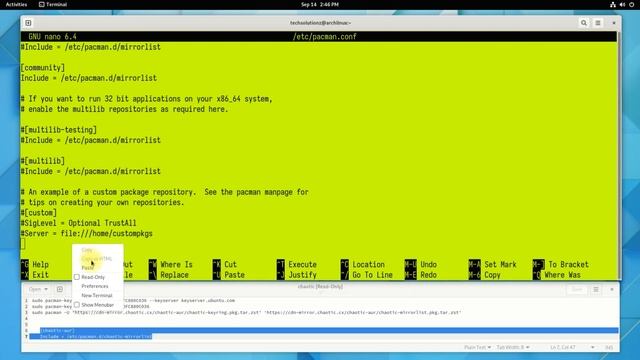Click line 1 sudo pacman-key in text editor
640x360 pixels.
coord(133,300)
